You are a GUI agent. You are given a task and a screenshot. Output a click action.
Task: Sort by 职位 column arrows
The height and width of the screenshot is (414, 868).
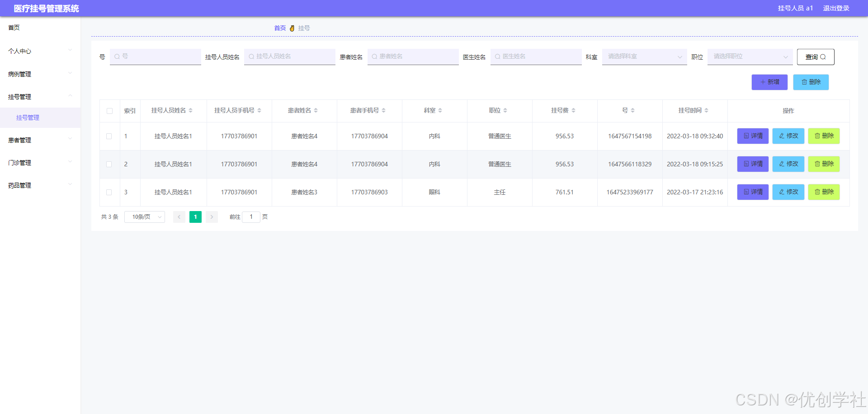(505, 110)
